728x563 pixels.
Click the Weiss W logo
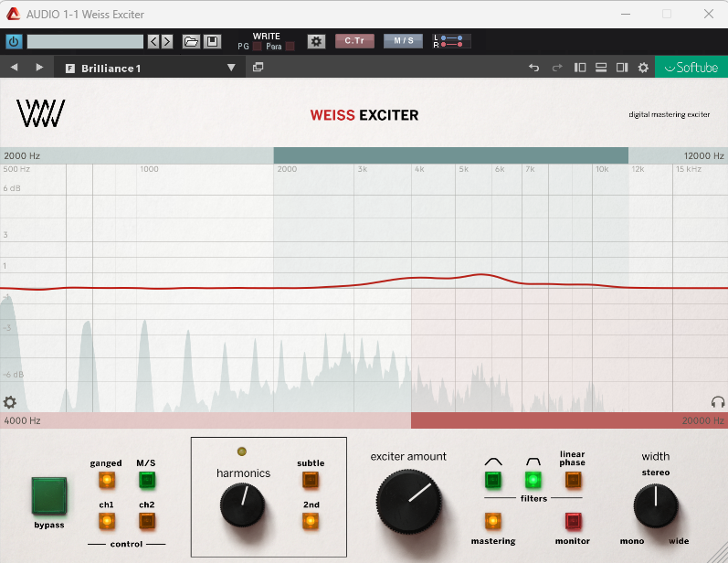click(x=41, y=113)
